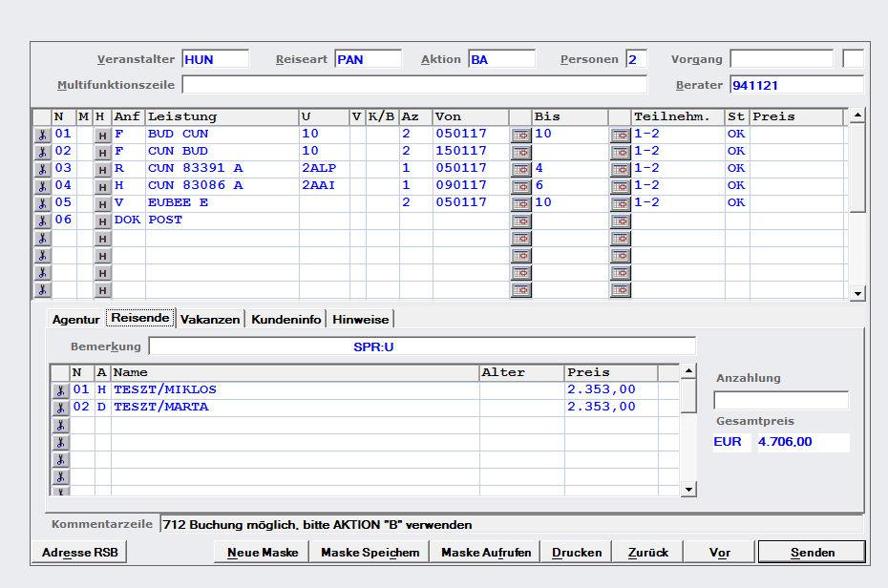888x588 pixels.
Task: Start a new mask with Neue Maske
Action: (263, 553)
